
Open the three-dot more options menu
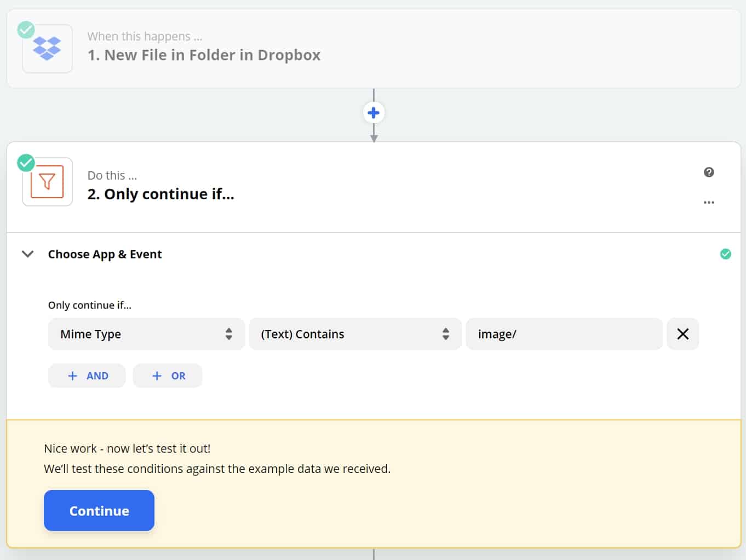click(709, 203)
